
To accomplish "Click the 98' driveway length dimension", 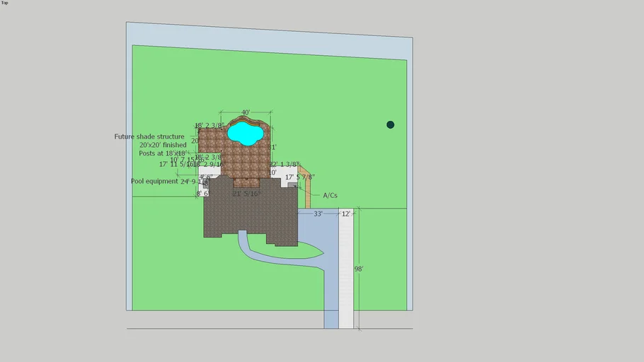I will pyautogui.click(x=359, y=269).
